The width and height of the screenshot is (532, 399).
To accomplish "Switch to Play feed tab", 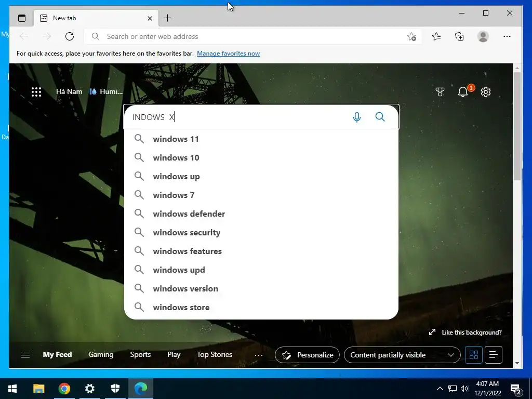I will pyautogui.click(x=174, y=354).
